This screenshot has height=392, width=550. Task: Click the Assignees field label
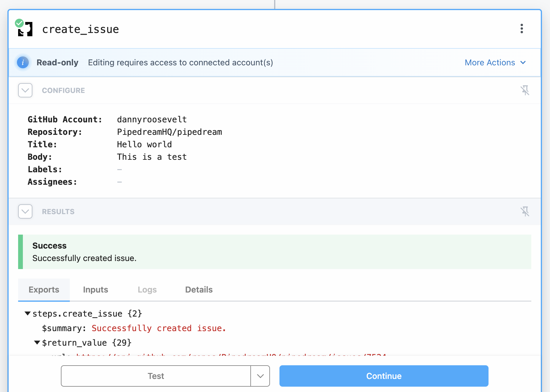[52, 182]
